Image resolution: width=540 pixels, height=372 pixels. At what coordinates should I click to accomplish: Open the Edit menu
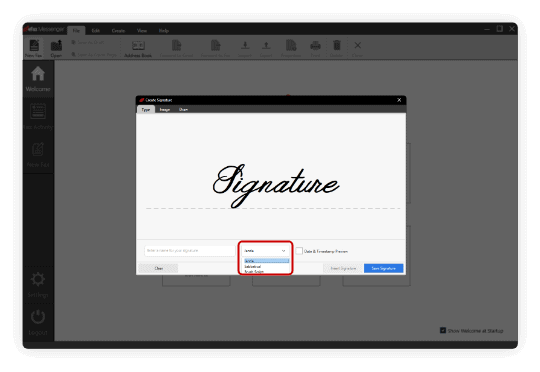pos(96,31)
